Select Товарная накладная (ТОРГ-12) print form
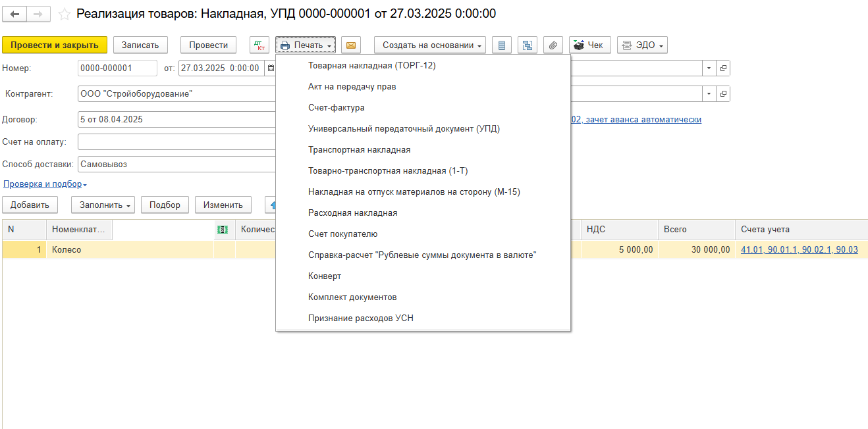Viewport: 868px width, 429px height. click(x=423, y=65)
